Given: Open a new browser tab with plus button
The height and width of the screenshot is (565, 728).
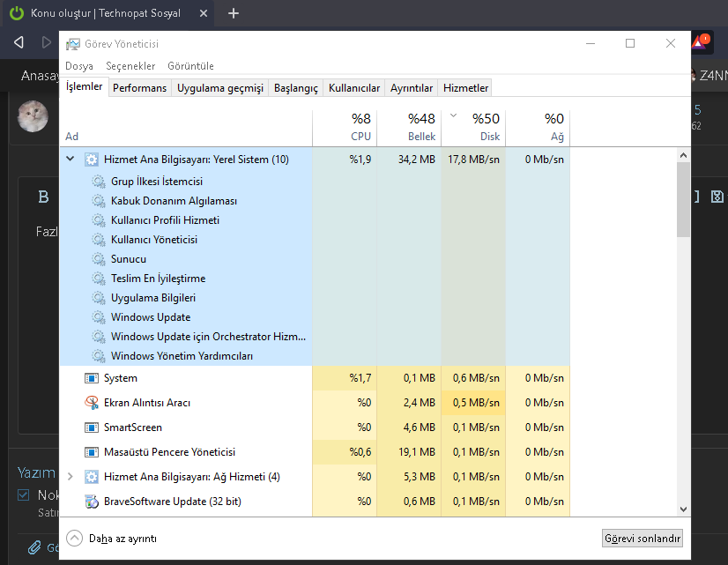Looking at the screenshot, I should pyautogui.click(x=234, y=13).
